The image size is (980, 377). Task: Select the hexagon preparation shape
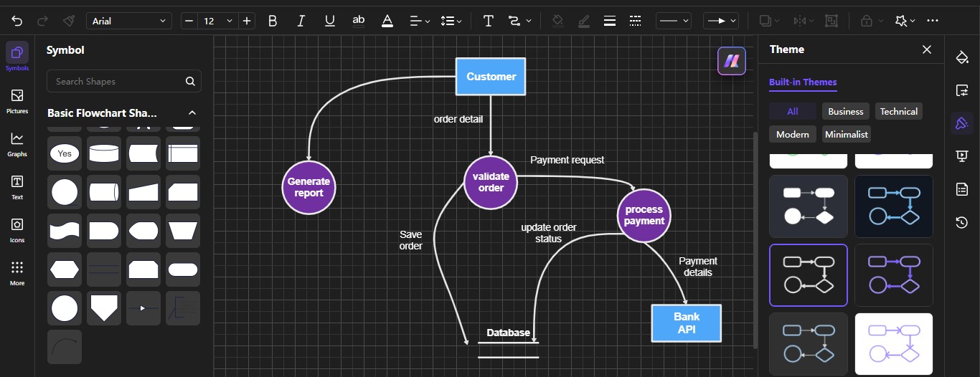pos(65,269)
